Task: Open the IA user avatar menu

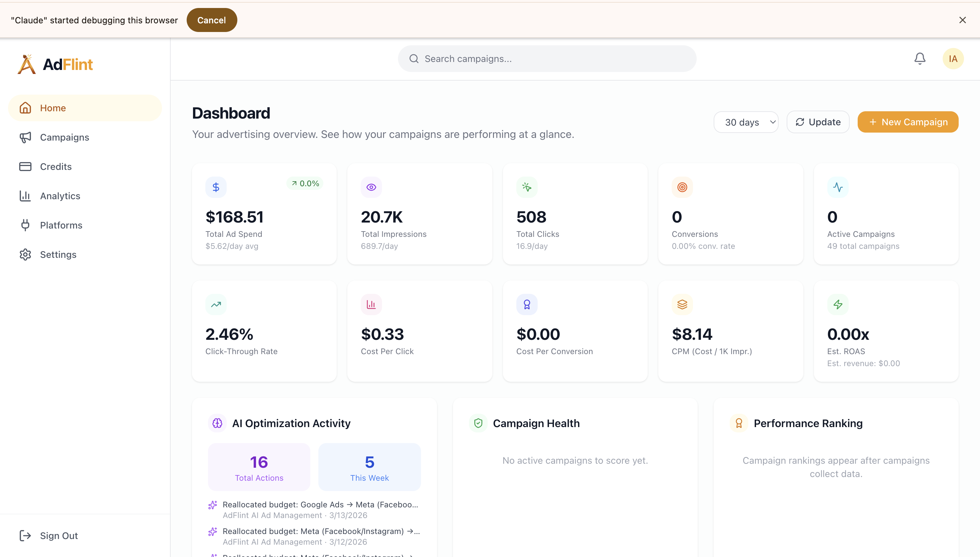Action: (953, 59)
